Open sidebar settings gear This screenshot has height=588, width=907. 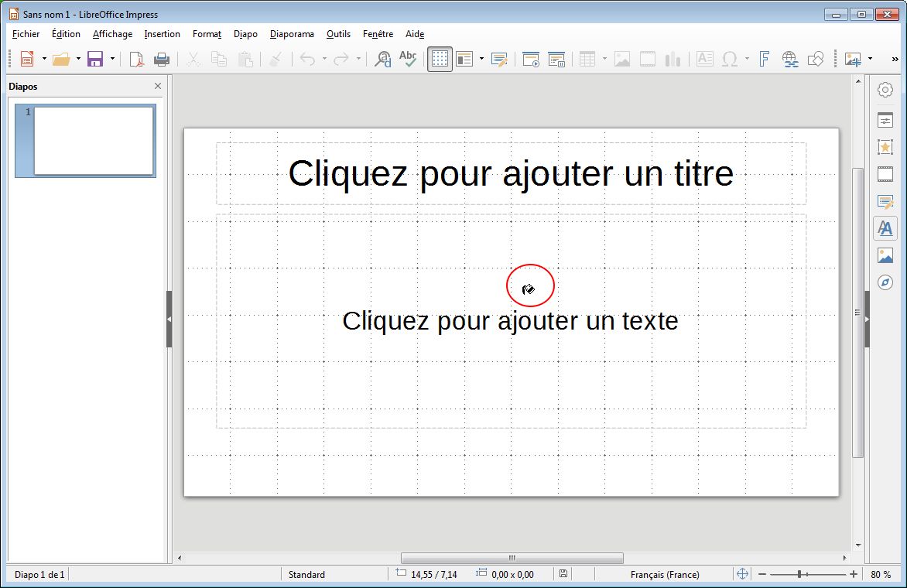[x=885, y=90]
